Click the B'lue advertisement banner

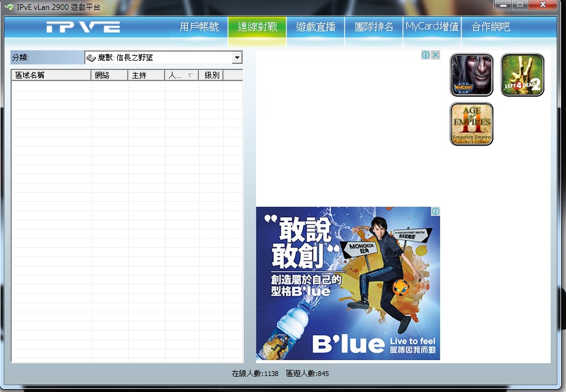point(348,283)
